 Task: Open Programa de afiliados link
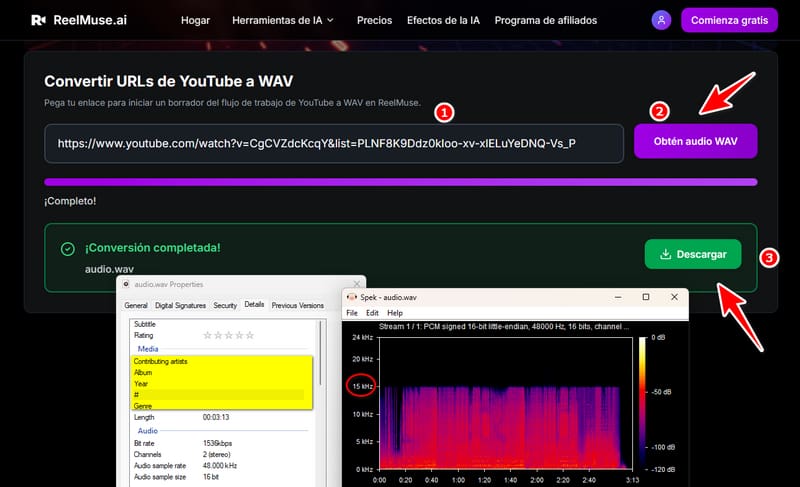[546, 20]
